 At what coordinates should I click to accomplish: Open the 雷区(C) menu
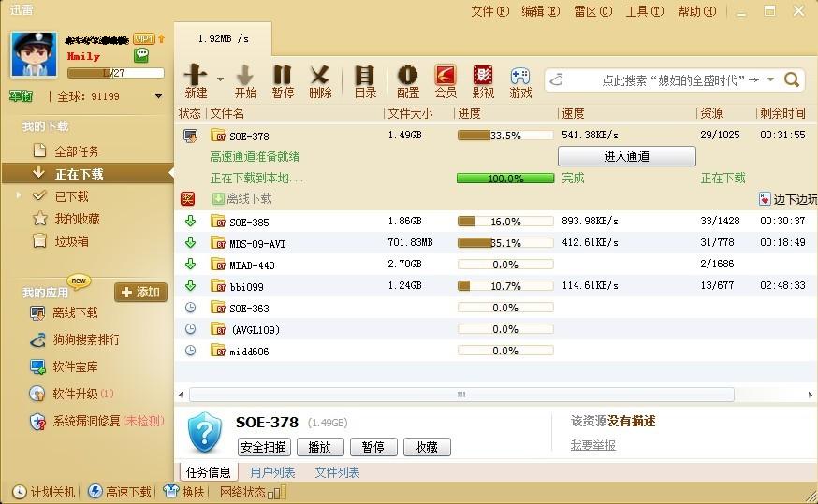pos(593,11)
